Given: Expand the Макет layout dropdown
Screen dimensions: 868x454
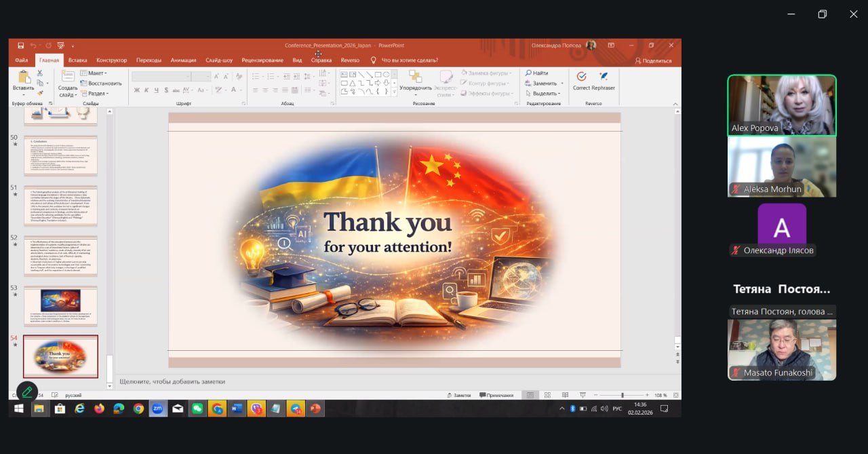Looking at the screenshot, I should tap(94, 73).
